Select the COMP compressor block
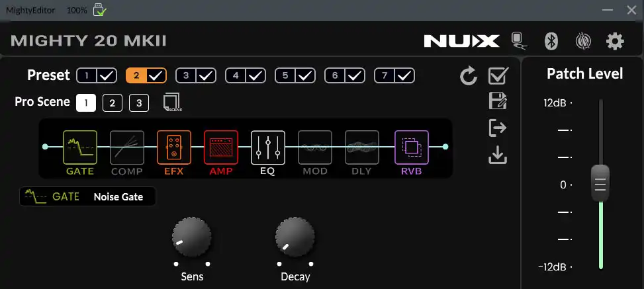Screen dimensions: 644x289 [127, 147]
